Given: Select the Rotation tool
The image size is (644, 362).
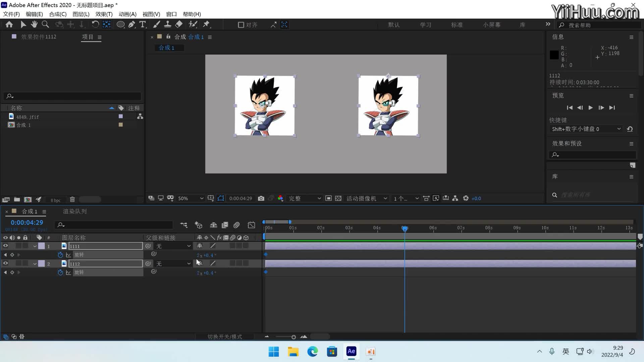Looking at the screenshot, I should pyautogui.click(x=95, y=24).
